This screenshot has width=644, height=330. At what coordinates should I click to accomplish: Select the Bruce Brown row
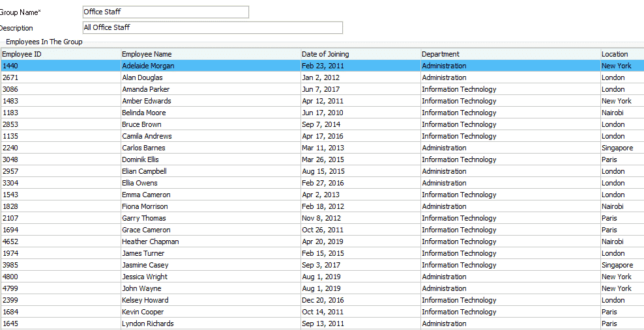pyautogui.click(x=323, y=124)
